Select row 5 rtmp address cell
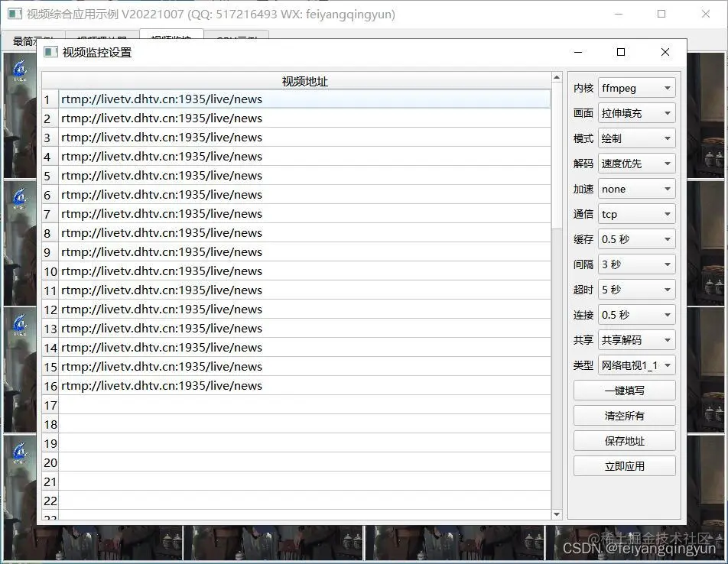 pyautogui.click(x=304, y=176)
